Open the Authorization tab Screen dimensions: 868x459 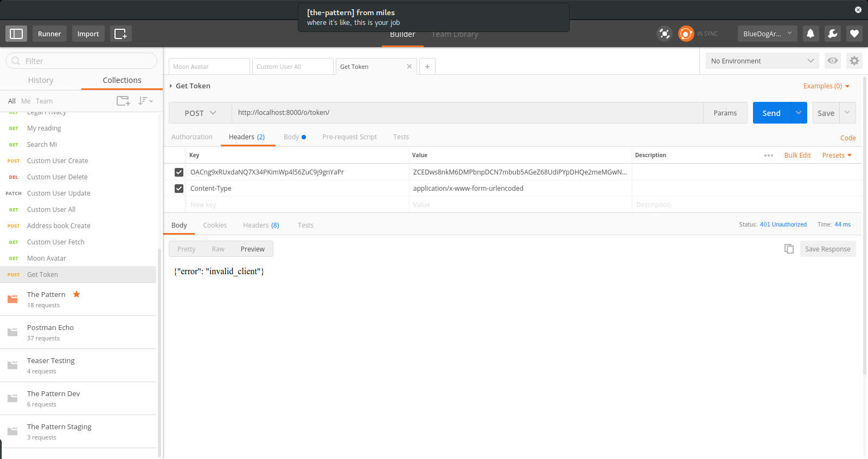[x=192, y=137]
